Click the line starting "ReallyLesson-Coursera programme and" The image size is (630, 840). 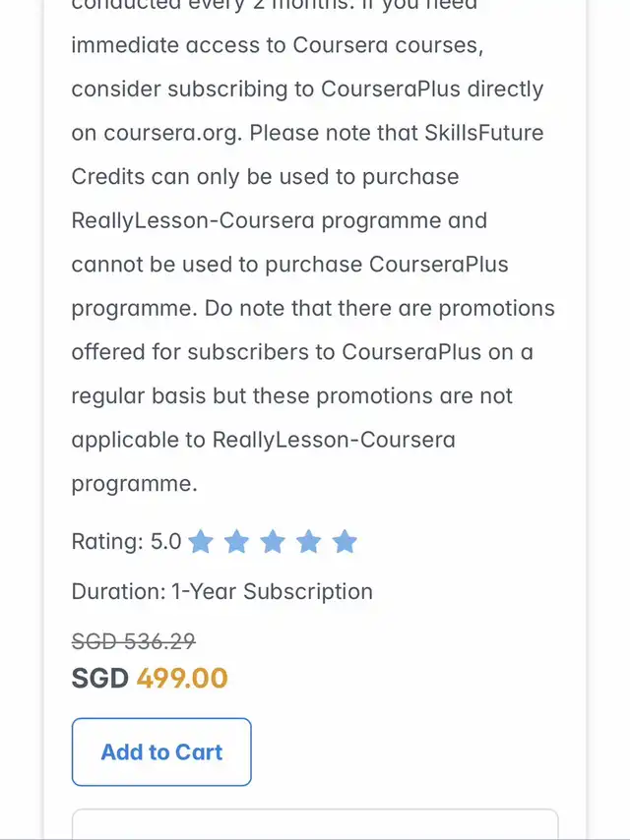point(279,220)
